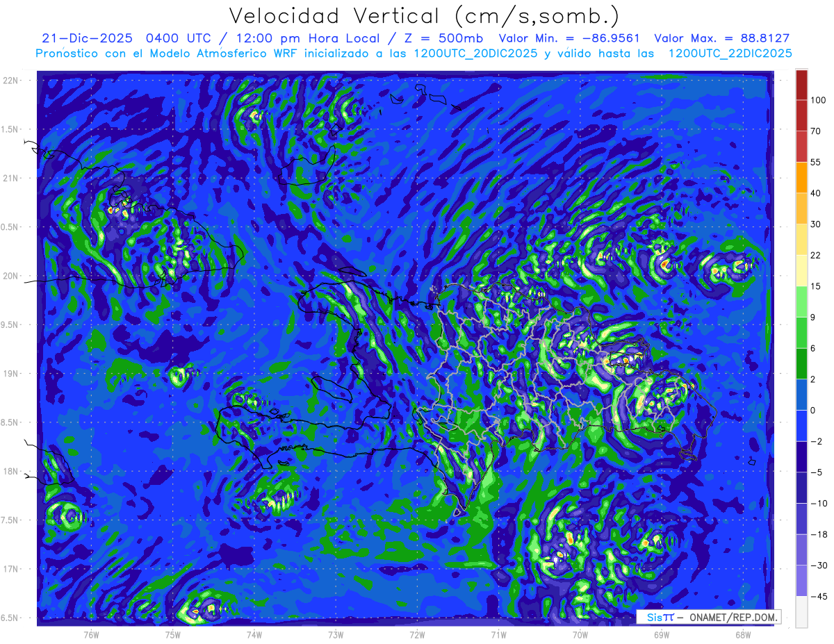Click the dark green colorbar segment between 6 and 2
This screenshot has width=834, height=644.
click(801, 363)
